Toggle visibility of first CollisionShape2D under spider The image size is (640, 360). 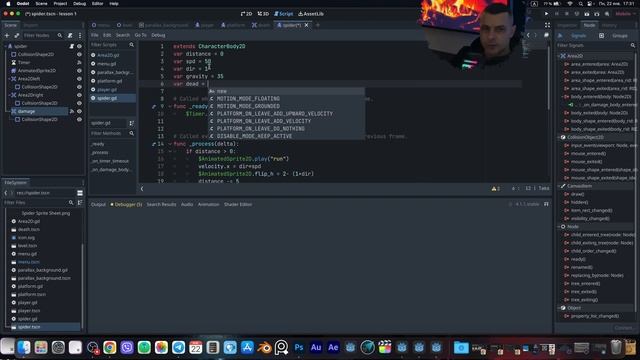click(x=79, y=54)
